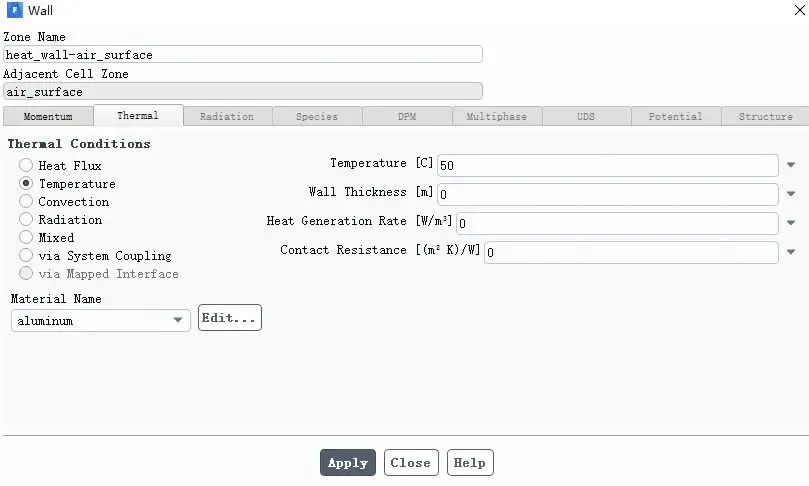
Task: Open the Radiation tab
Action: point(227,117)
